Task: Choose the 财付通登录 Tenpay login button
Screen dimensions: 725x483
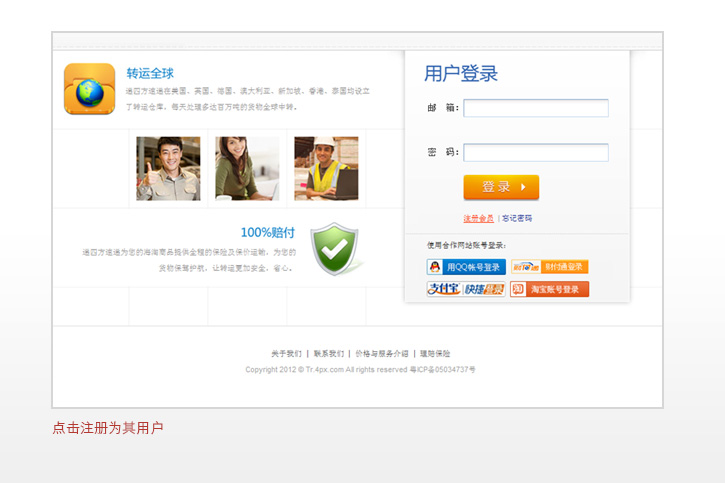Action: (549, 267)
